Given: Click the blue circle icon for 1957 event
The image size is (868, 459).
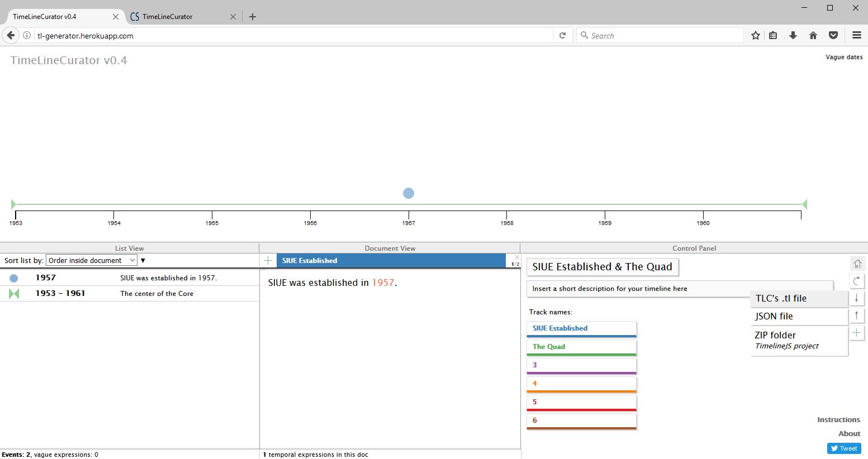Looking at the screenshot, I should [x=14, y=278].
